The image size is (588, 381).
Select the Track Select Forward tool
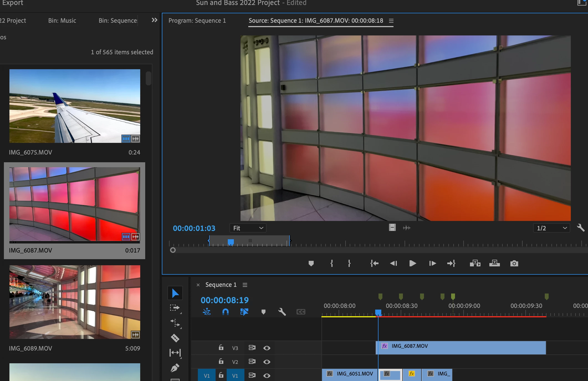[175, 308]
